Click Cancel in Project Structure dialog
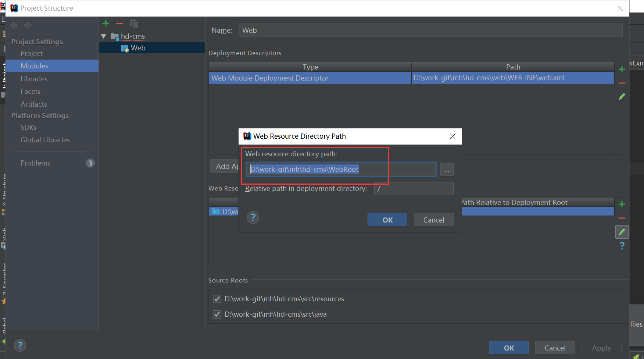The height and width of the screenshot is (359, 644). tap(555, 348)
